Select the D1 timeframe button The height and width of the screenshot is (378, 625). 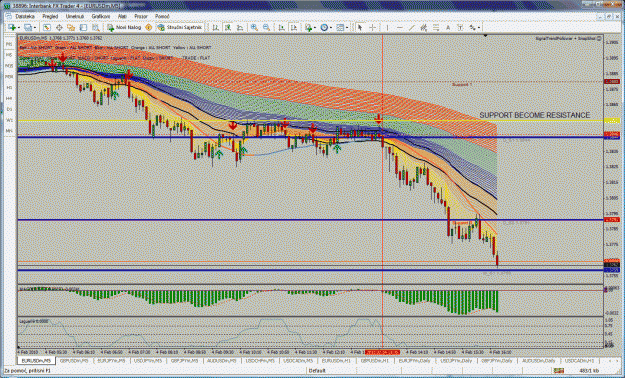(9, 109)
